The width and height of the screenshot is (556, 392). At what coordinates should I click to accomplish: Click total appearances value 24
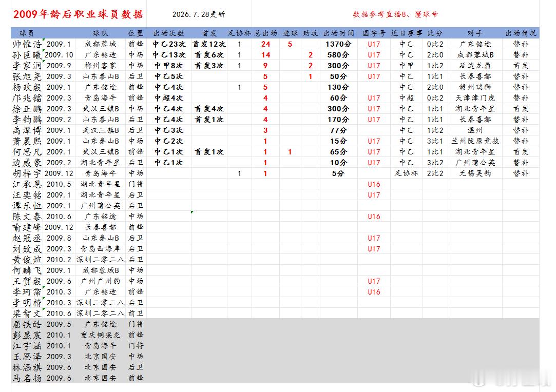click(x=265, y=44)
